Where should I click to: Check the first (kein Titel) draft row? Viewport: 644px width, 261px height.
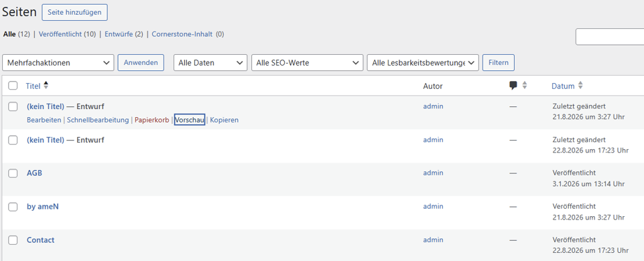click(x=13, y=106)
